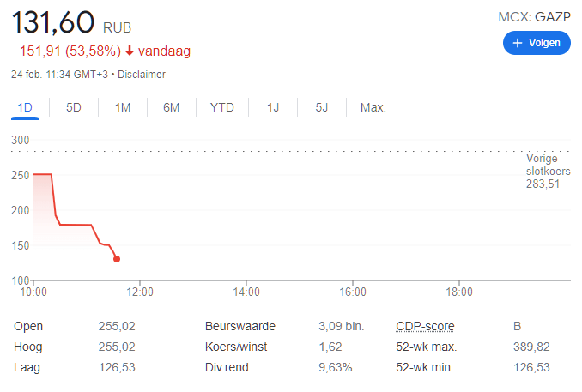This screenshot has height=392, width=582.
Task: Switch to the 5D chart tab
Action: click(x=74, y=107)
